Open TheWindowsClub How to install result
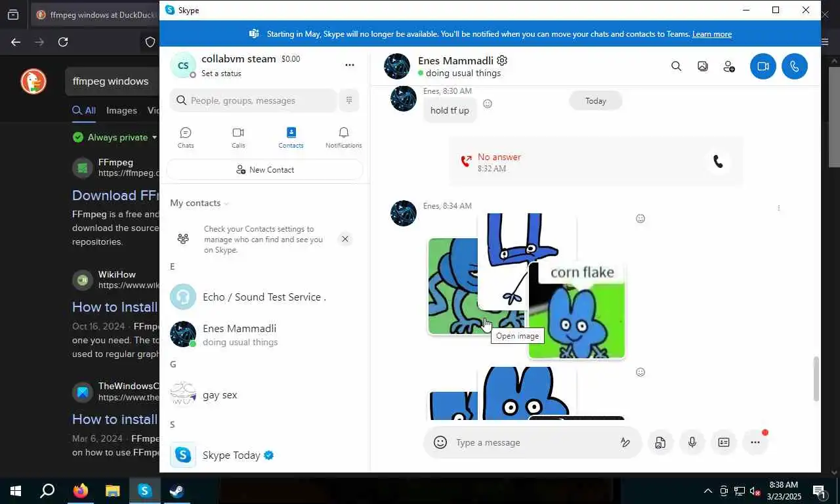 tap(115, 419)
